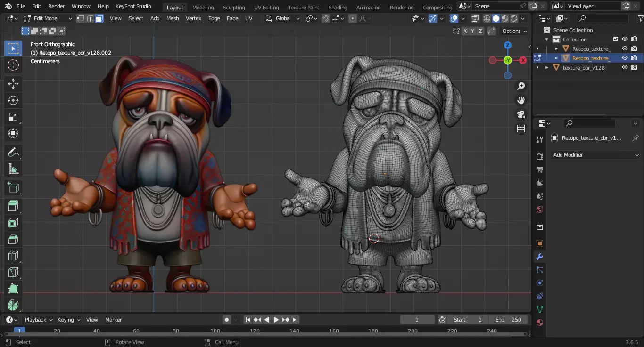
Task: Click the Select Box tool
Action: click(x=13, y=48)
